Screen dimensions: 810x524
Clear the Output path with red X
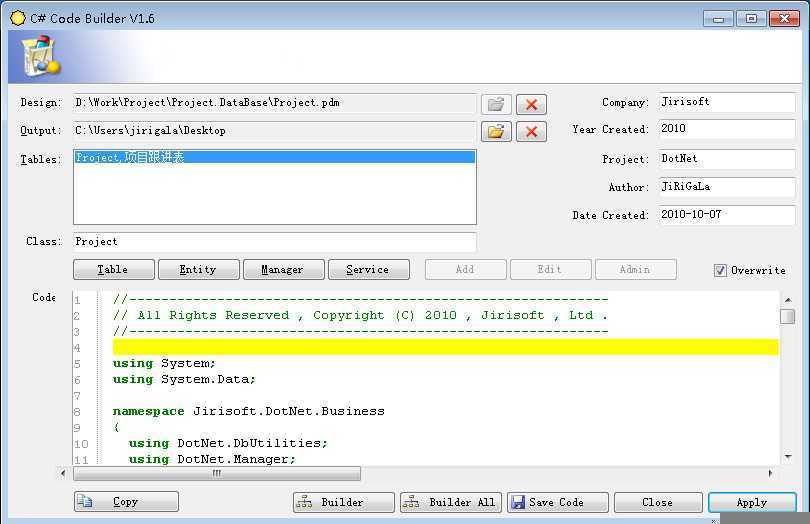pyautogui.click(x=531, y=131)
